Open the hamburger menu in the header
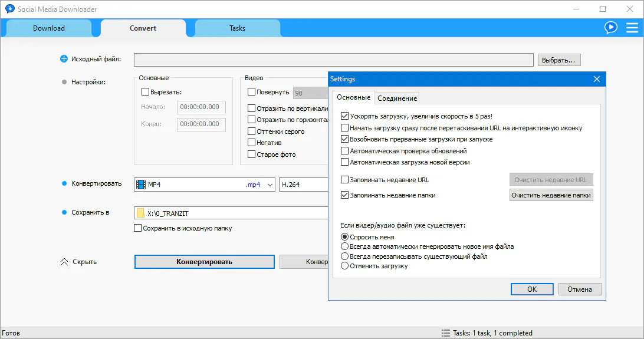 [632, 28]
